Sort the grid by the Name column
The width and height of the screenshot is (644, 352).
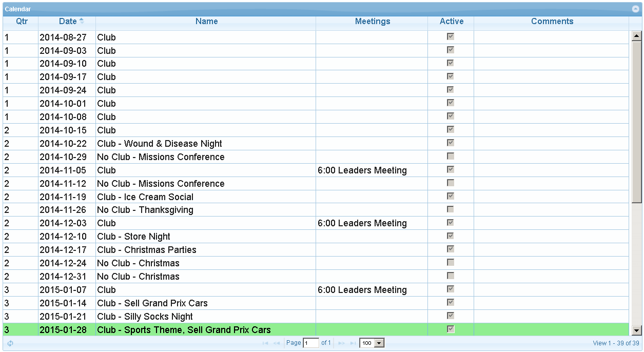206,22
